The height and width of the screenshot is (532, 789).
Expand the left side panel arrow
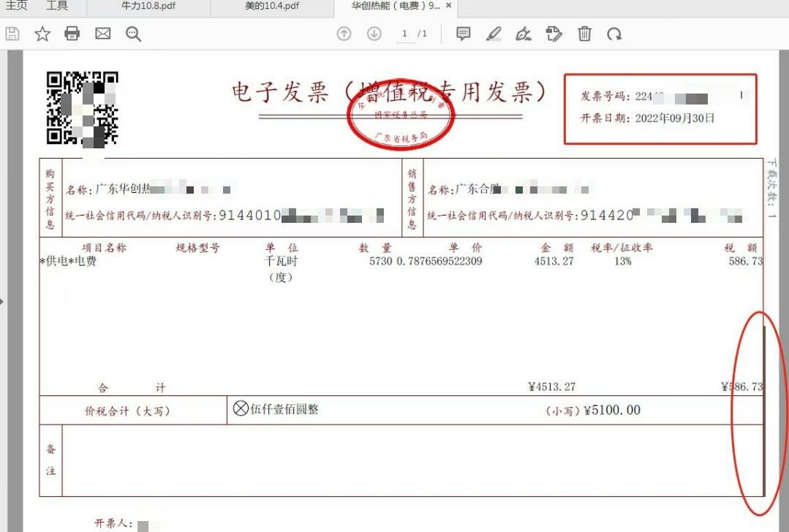tap(3, 300)
